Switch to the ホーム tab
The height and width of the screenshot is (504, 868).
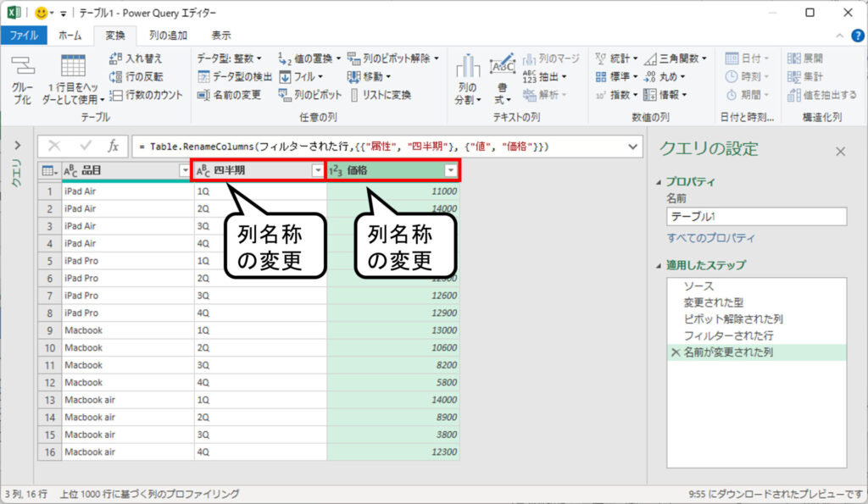pyautogui.click(x=70, y=36)
